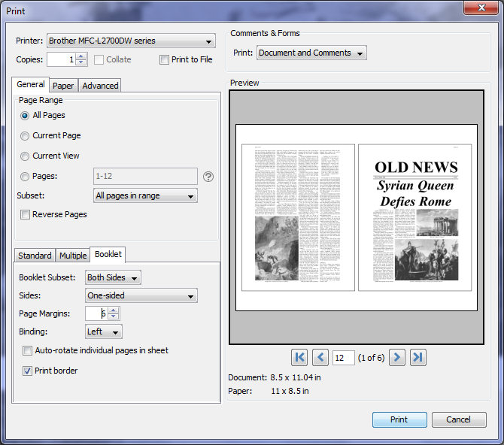The height and width of the screenshot is (445, 504).
Task: Click the Print button
Action: coord(399,419)
